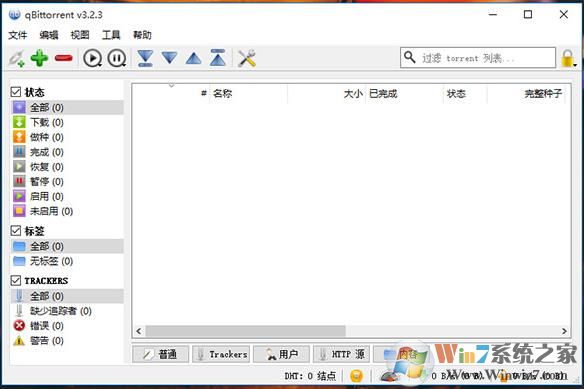
Task: Select 暂停 (0) status filter
Action: (x=67, y=181)
